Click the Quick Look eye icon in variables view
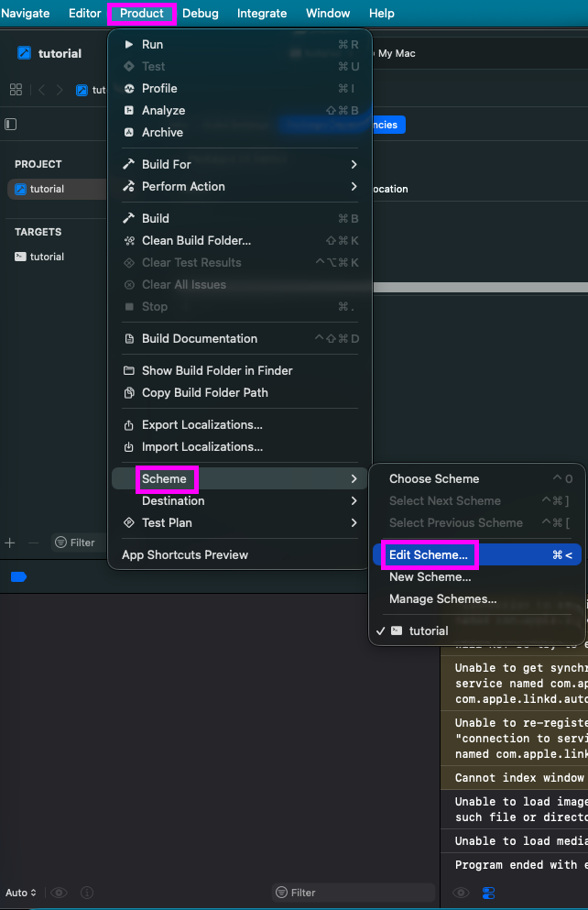This screenshot has width=588, height=910. pyautogui.click(x=59, y=893)
